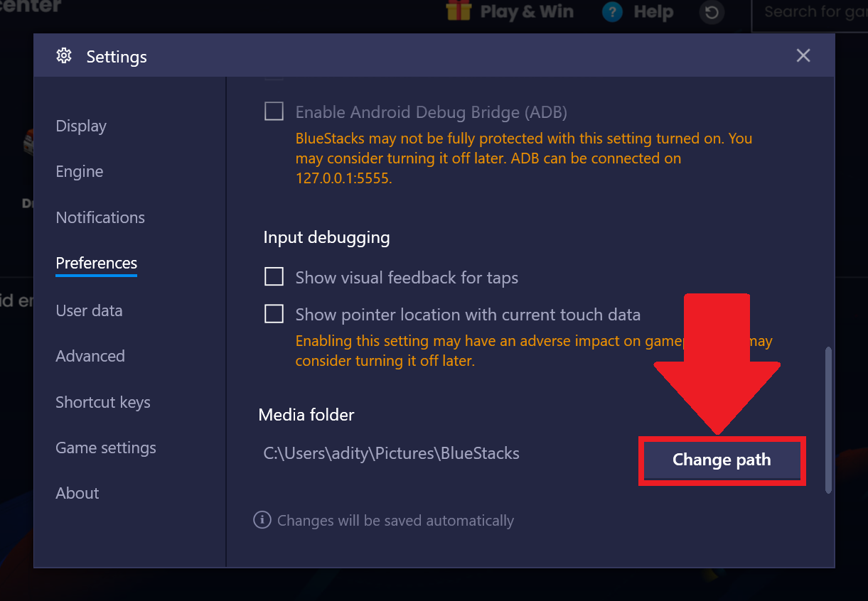The height and width of the screenshot is (601, 868).
Task: Click the info icon next to Changes saved note
Action: [x=262, y=520]
